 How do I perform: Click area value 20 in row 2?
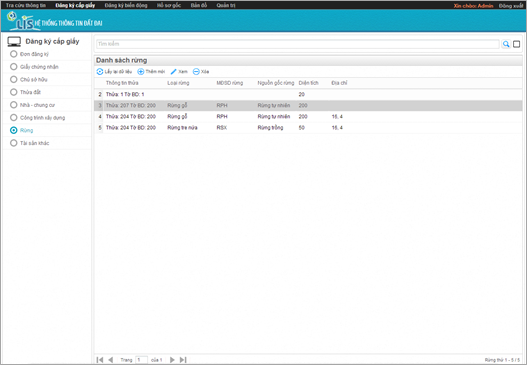pyautogui.click(x=301, y=94)
